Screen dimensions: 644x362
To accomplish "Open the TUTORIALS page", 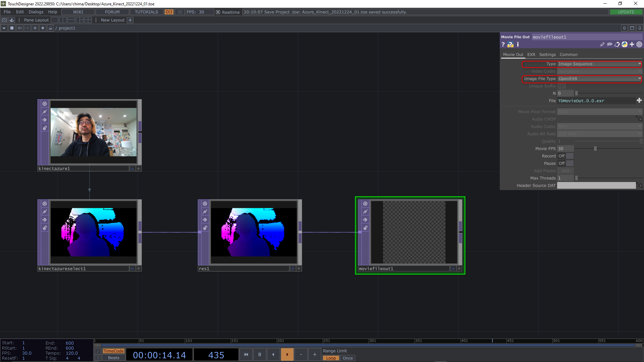I will (x=146, y=12).
